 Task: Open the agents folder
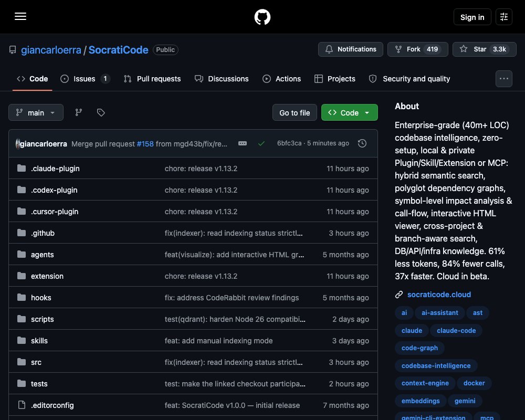[x=42, y=255]
